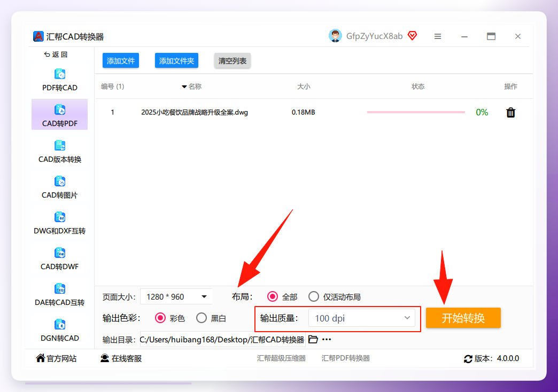Click the 汇帮CAD转换器 app logo

click(38, 36)
